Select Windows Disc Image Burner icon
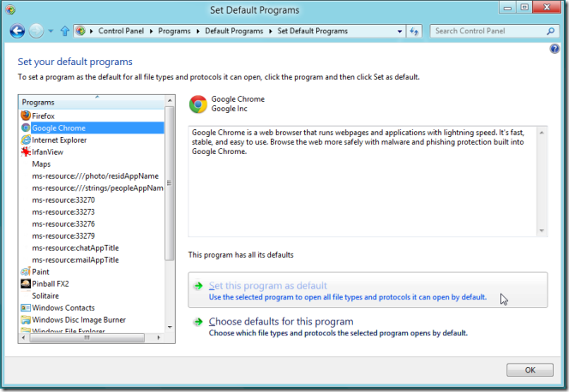Image resolution: width=569 pixels, height=392 pixels. point(26,319)
